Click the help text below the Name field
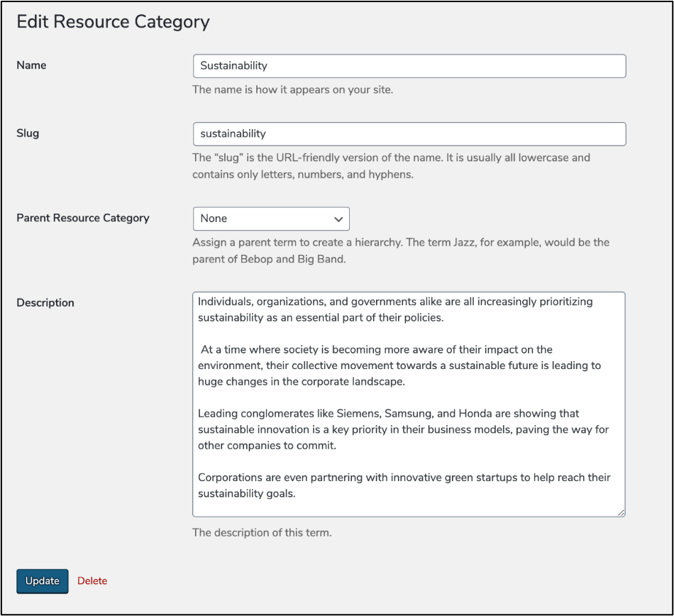Image resolution: width=674 pixels, height=616 pixels. point(292,90)
